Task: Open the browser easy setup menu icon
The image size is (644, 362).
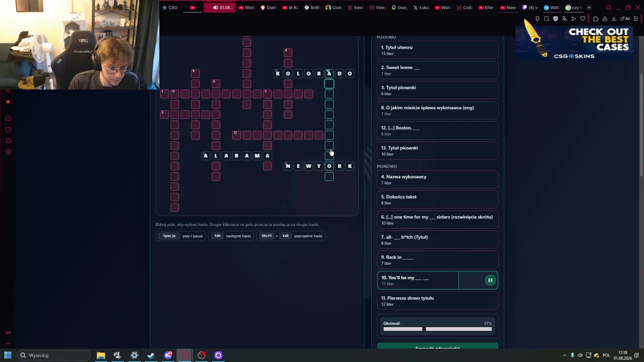Action: [x=636, y=19]
